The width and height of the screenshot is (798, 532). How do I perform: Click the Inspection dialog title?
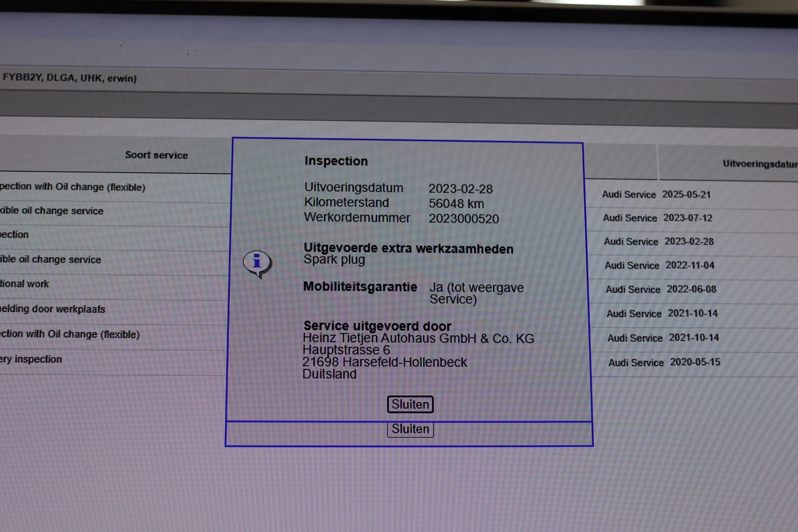336,161
